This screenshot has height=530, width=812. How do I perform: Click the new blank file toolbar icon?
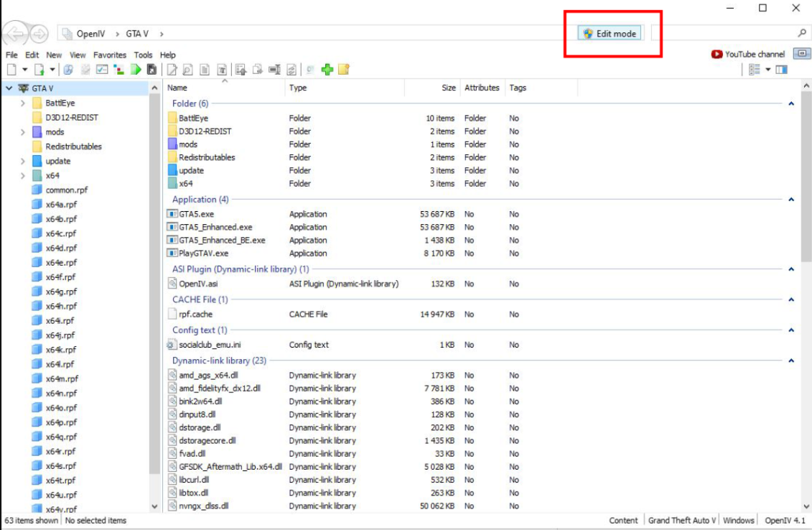coord(11,70)
